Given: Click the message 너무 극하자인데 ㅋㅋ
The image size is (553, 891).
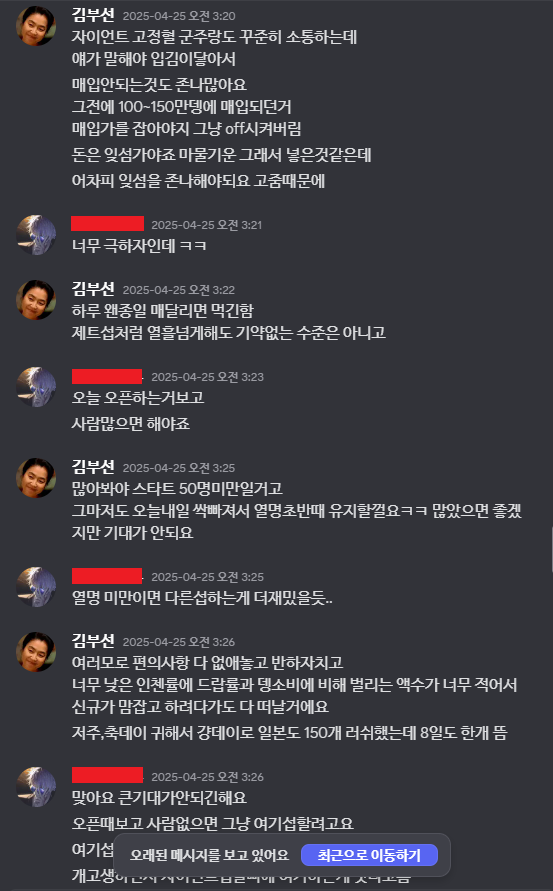Looking at the screenshot, I should 139,246.
